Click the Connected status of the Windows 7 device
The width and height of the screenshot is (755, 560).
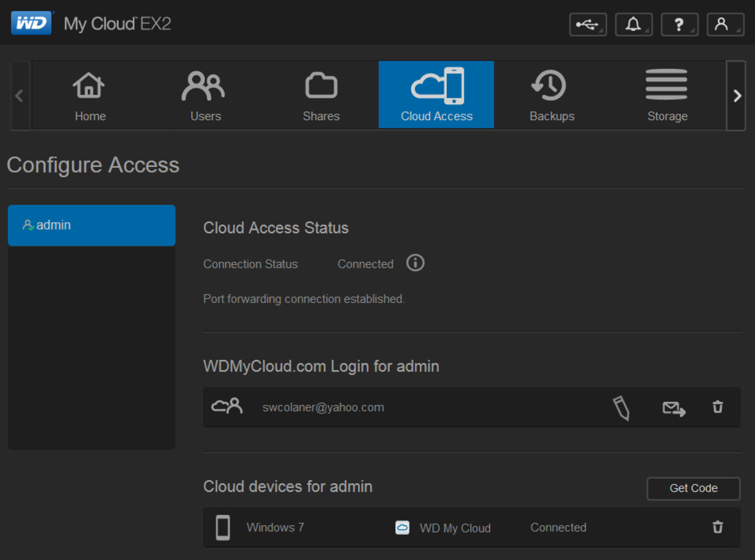(558, 527)
